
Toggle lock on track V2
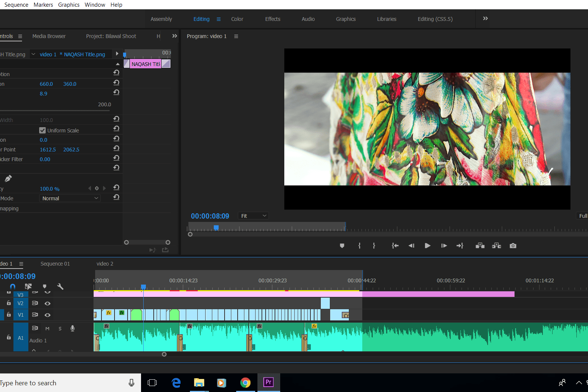click(x=9, y=303)
